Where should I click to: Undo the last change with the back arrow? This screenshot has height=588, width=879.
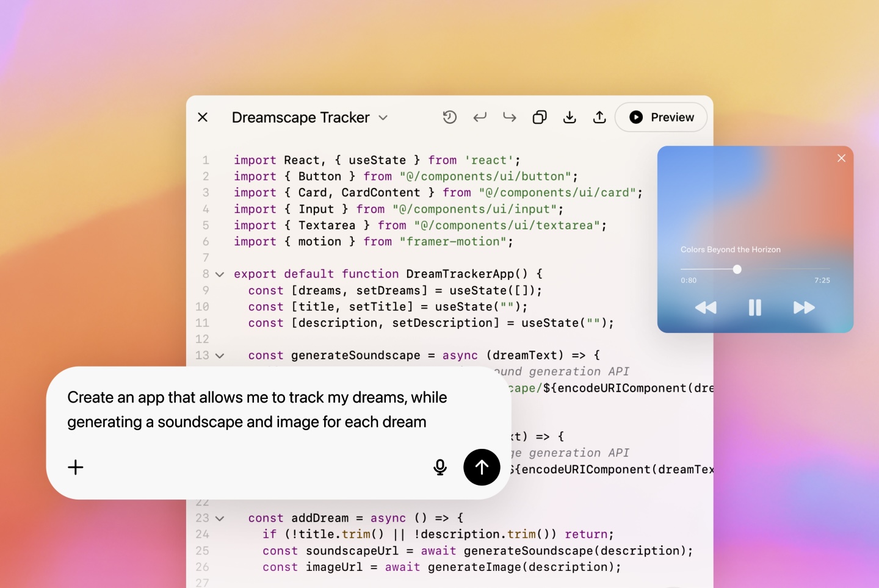(480, 117)
